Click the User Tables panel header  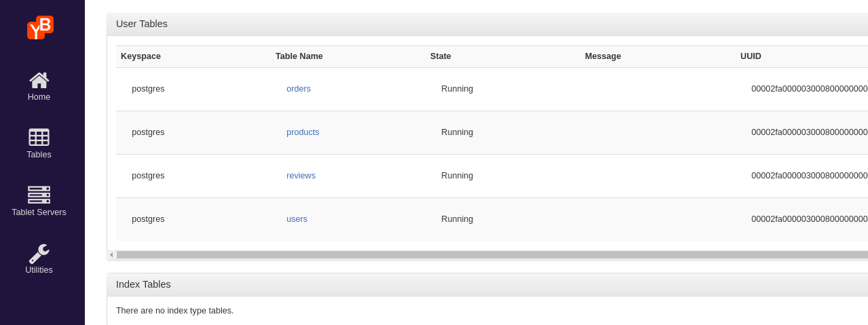point(142,24)
